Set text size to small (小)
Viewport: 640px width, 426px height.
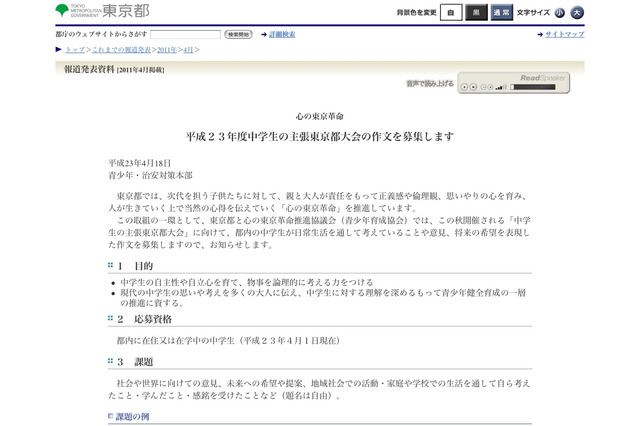(559, 13)
